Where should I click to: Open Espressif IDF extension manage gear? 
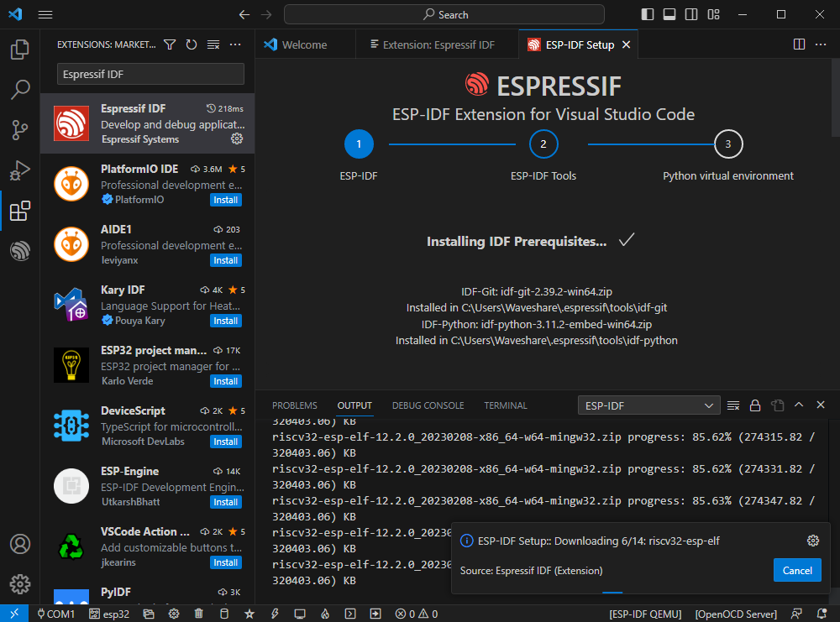click(237, 139)
